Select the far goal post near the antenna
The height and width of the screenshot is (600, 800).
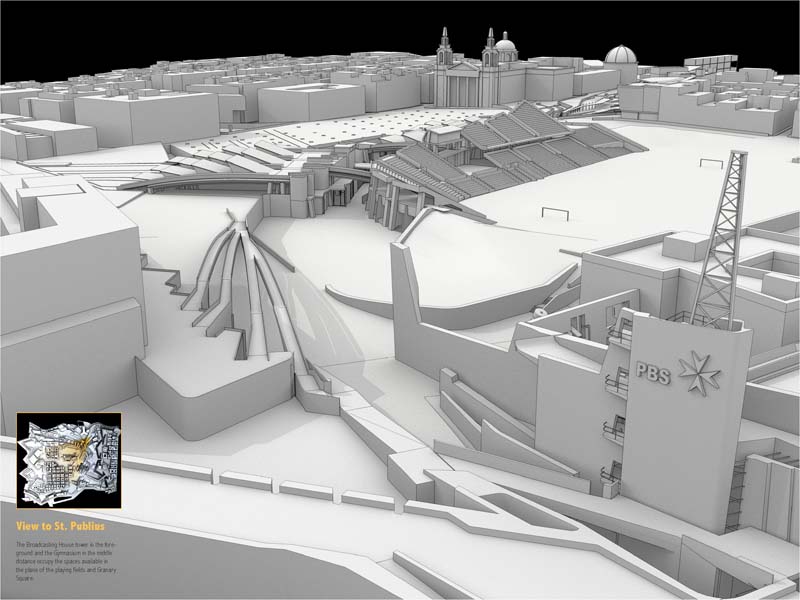click(x=710, y=161)
